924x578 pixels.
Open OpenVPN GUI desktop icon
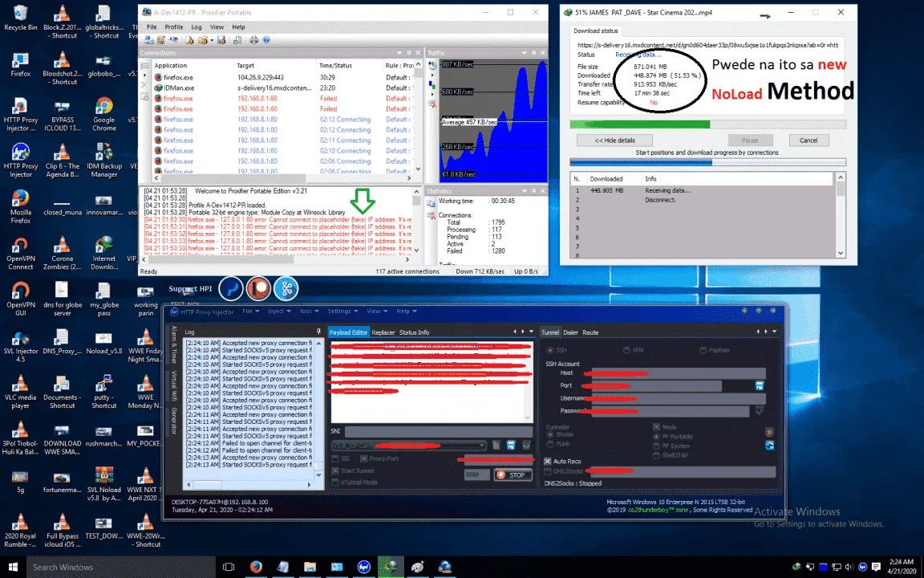(21, 299)
